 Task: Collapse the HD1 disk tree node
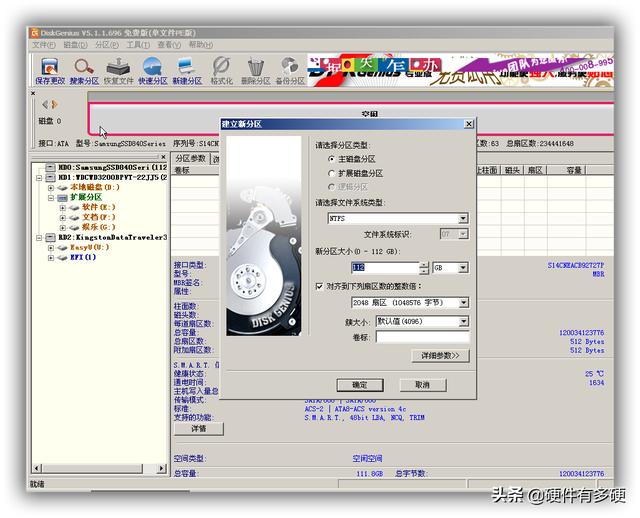(39, 178)
